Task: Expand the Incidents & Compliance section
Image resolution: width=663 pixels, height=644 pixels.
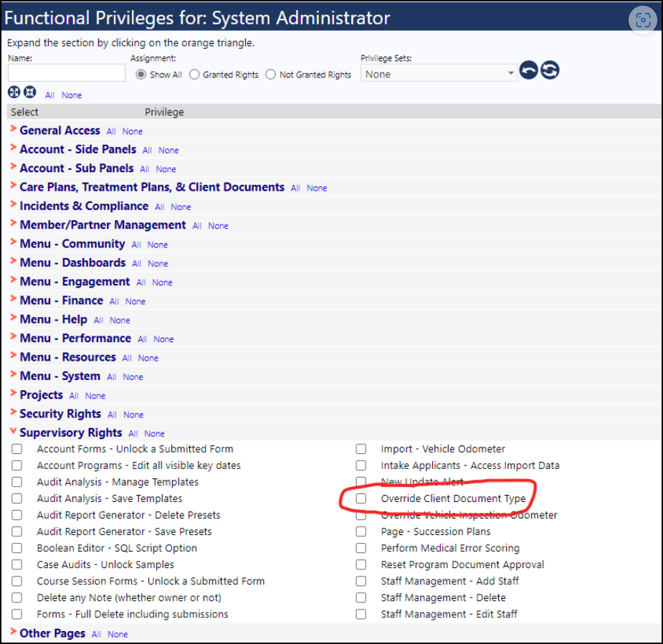Action: point(14,204)
